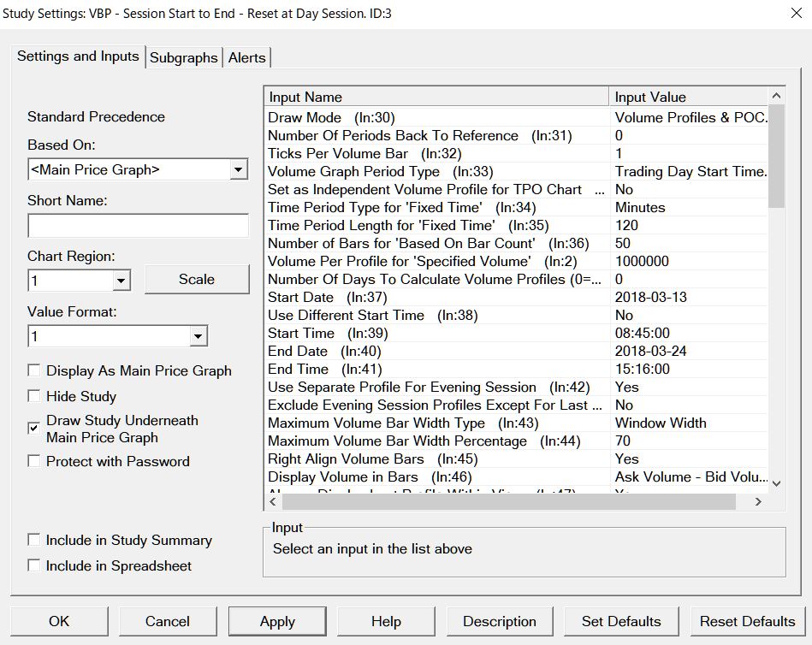The height and width of the screenshot is (645, 812).
Task: Enable Display As Main Price Graph
Action: click(x=34, y=370)
